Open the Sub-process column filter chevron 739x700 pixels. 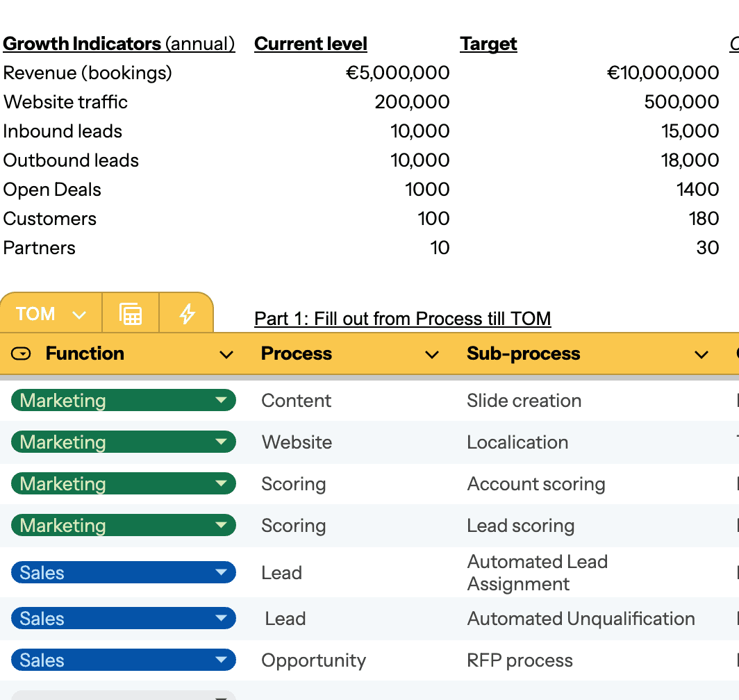coord(701,354)
